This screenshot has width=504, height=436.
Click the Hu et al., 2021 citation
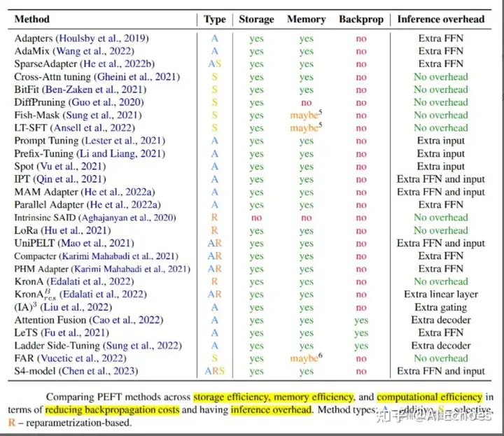coord(76,230)
